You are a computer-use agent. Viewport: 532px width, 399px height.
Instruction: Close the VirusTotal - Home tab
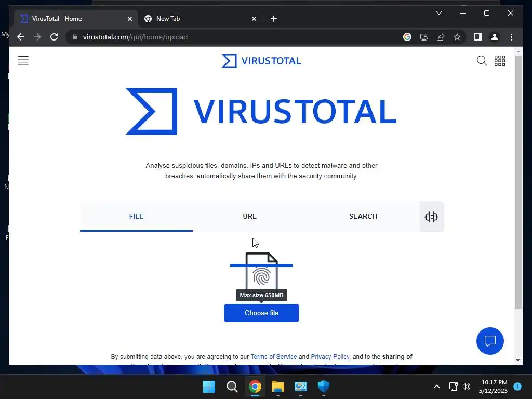tap(129, 19)
